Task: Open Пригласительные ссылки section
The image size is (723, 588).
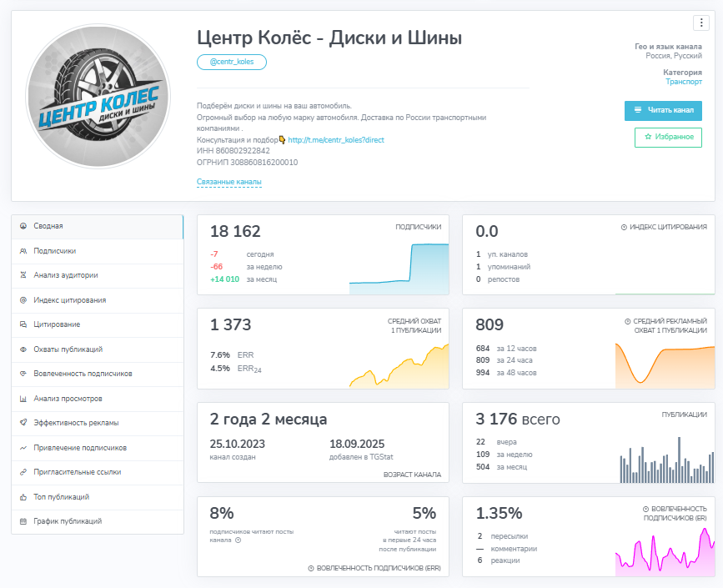Action: pos(97,473)
